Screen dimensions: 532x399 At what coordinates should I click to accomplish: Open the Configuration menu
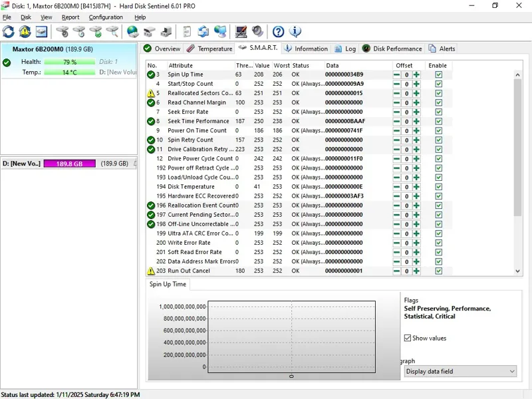click(106, 17)
